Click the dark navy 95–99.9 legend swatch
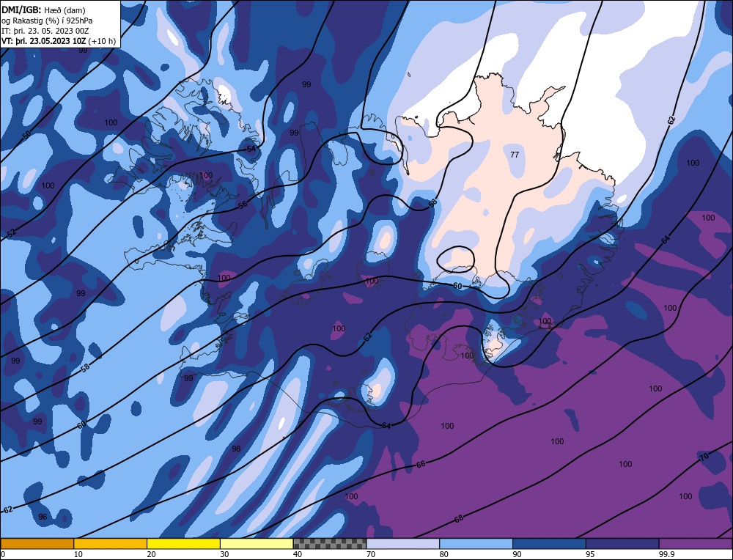 622,543
